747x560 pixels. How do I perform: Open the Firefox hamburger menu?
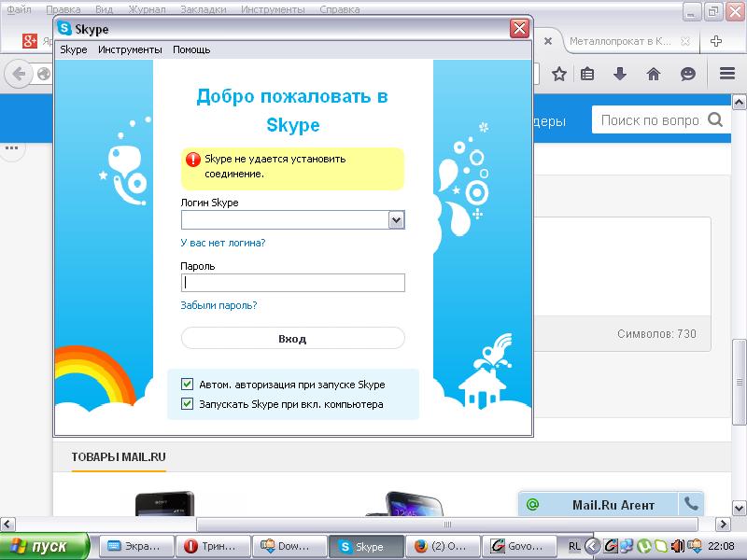tap(727, 74)
